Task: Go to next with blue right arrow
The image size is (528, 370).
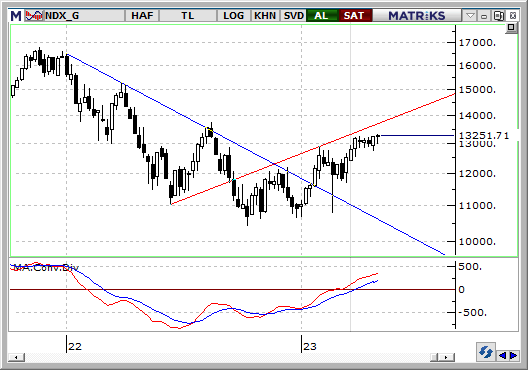Action: click(513, 355)
